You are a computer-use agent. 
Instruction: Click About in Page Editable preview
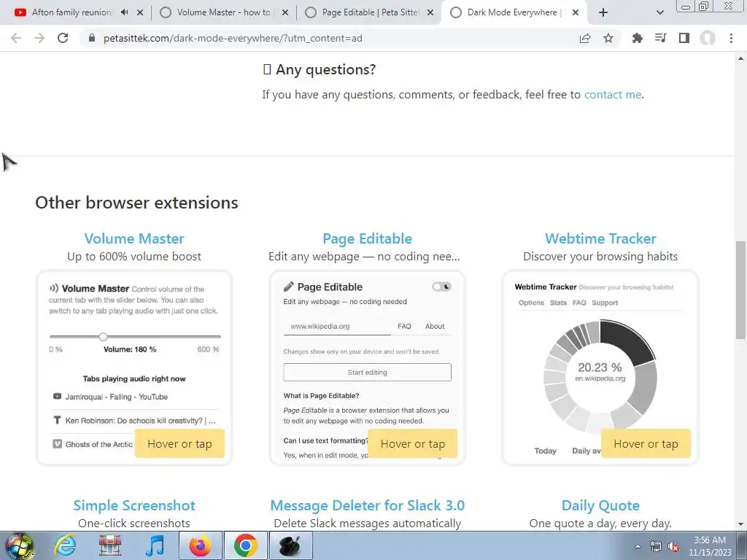tap(435, 326)
